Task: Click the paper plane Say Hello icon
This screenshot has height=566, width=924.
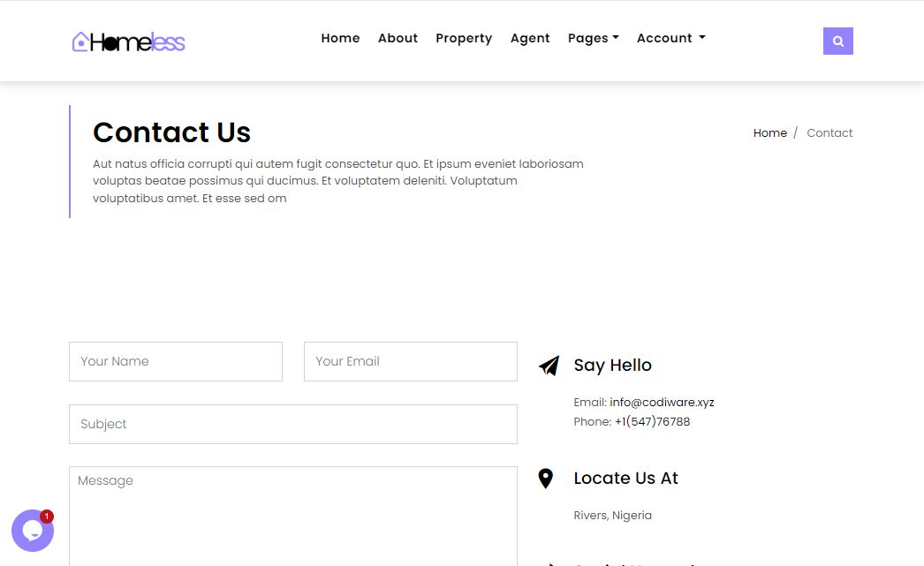Action: (x=549, y=366)
